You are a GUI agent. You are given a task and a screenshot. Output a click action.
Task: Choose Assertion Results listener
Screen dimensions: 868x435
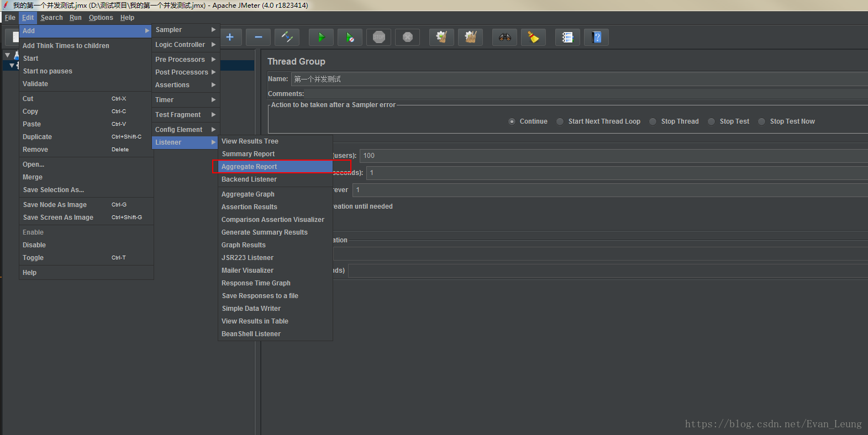coord(275,207)
